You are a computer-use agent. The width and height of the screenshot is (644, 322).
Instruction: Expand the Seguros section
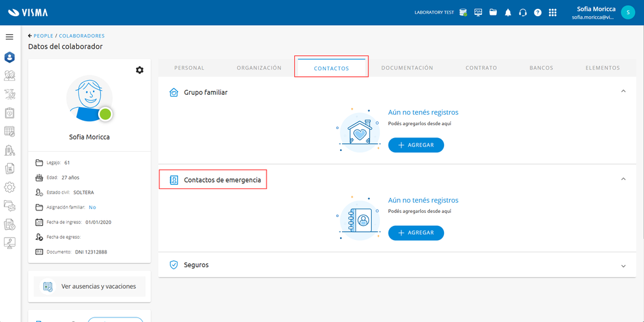pyautogui.click(x=623, y=266)
